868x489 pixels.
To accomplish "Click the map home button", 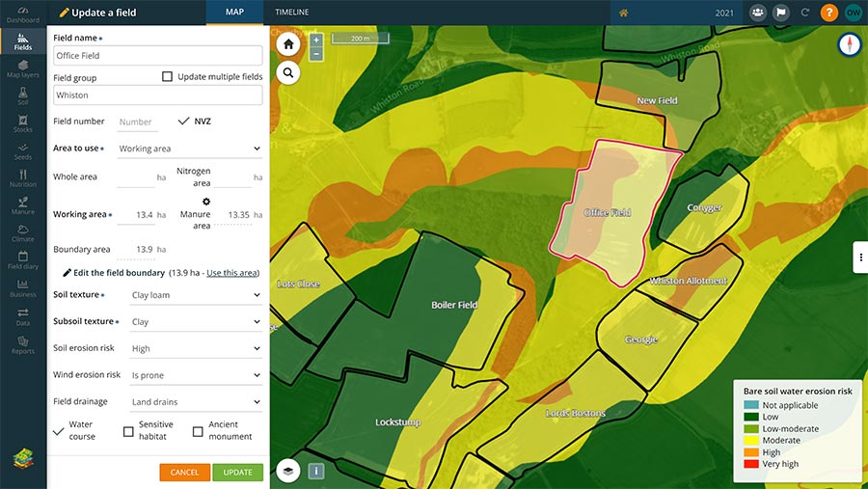I will click(x=287, y=43).
